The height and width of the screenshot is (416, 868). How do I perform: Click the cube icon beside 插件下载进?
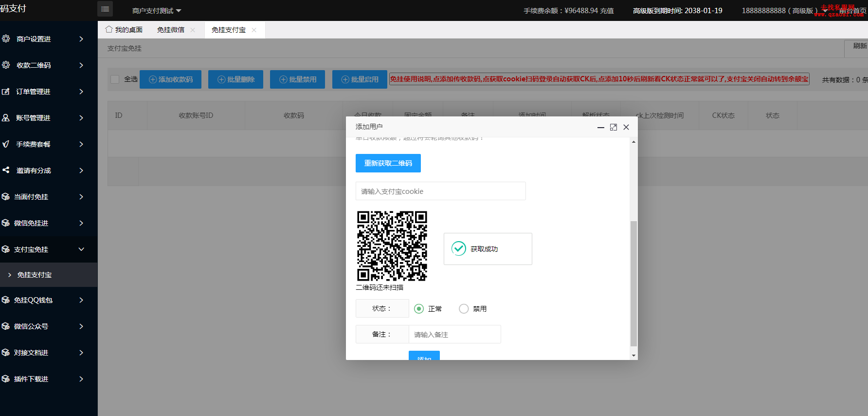pos(6,378)
